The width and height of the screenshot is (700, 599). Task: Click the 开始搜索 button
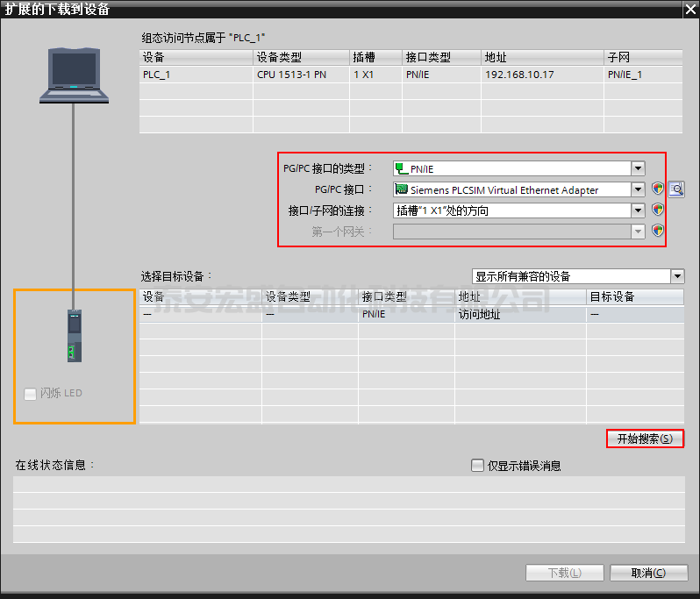pos(645,439)
